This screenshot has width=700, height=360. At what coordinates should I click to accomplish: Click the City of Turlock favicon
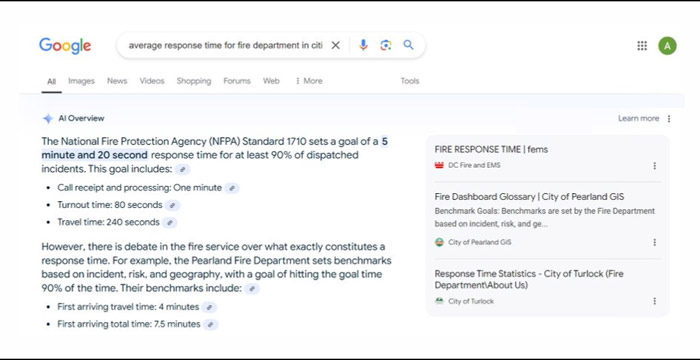[439, 301]
